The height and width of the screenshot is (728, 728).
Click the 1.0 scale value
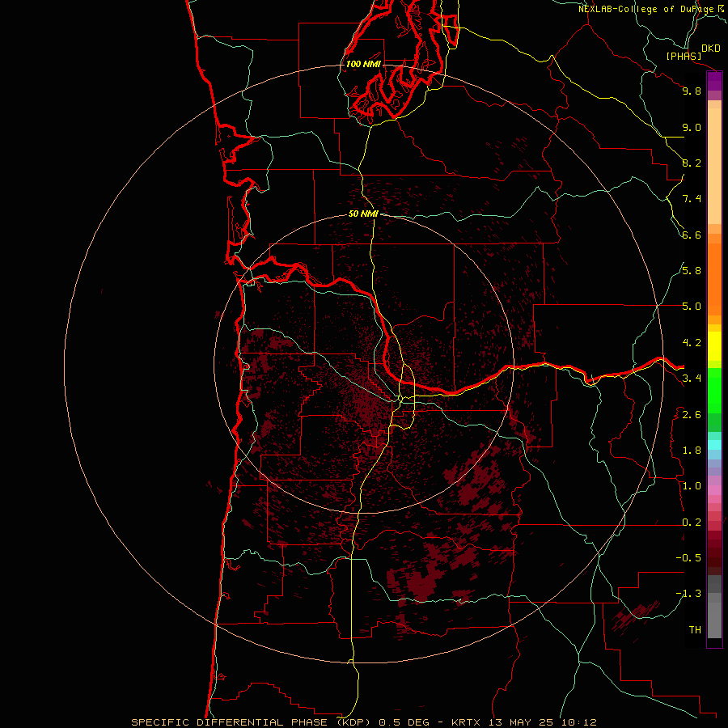coord(692,486)
